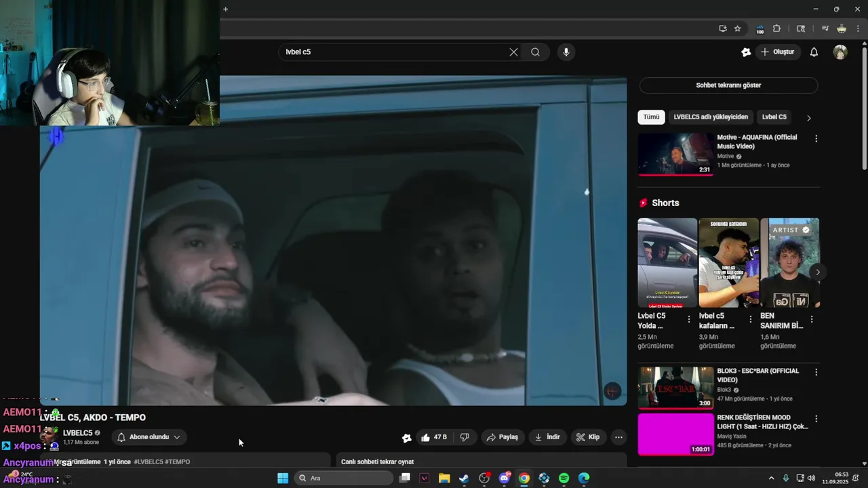Viewport: 868px width, 488px height.
Task: Start voice search with the microphone icon
Action: 566,52
